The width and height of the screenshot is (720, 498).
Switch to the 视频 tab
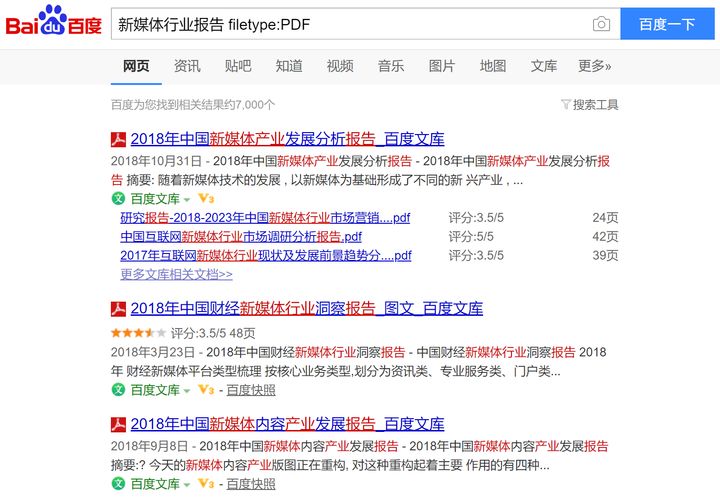click(340, 66)
